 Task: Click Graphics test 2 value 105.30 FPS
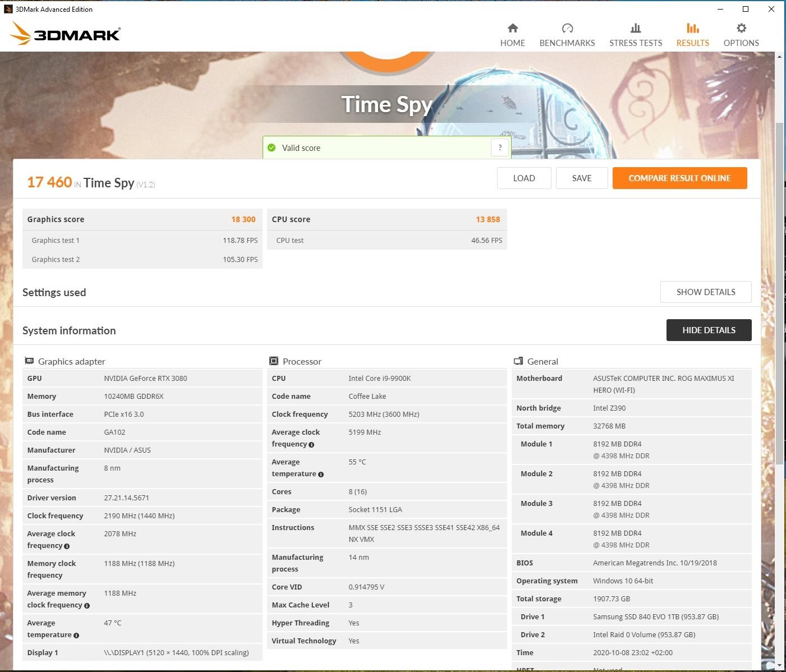pyautogui.click(x=240, y=259)
